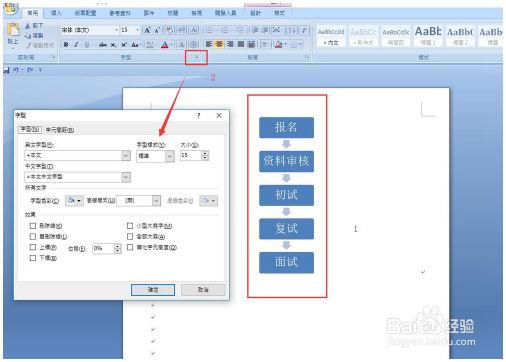Screen dimensions: 506x362
Task: Apply Italic formatting from ribbon
Action: tap(76, 45)
